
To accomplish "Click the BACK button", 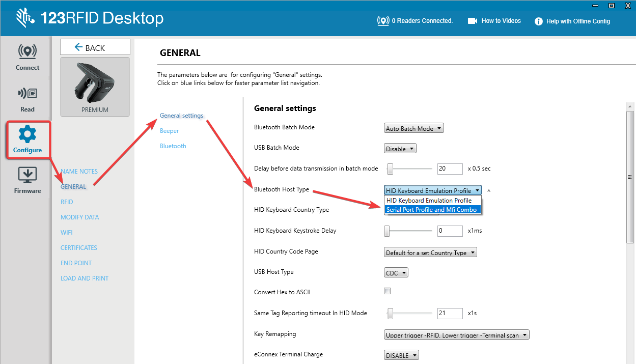I will tap(95, 47).
